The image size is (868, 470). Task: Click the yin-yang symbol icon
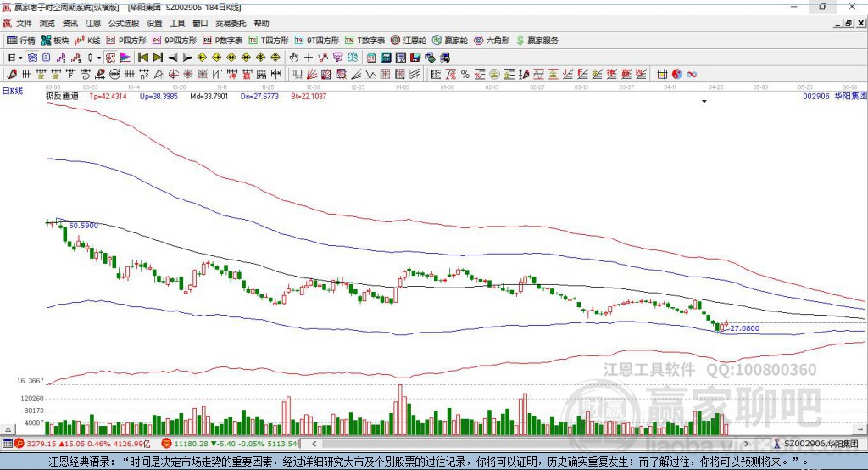click(x=676, y=75)
